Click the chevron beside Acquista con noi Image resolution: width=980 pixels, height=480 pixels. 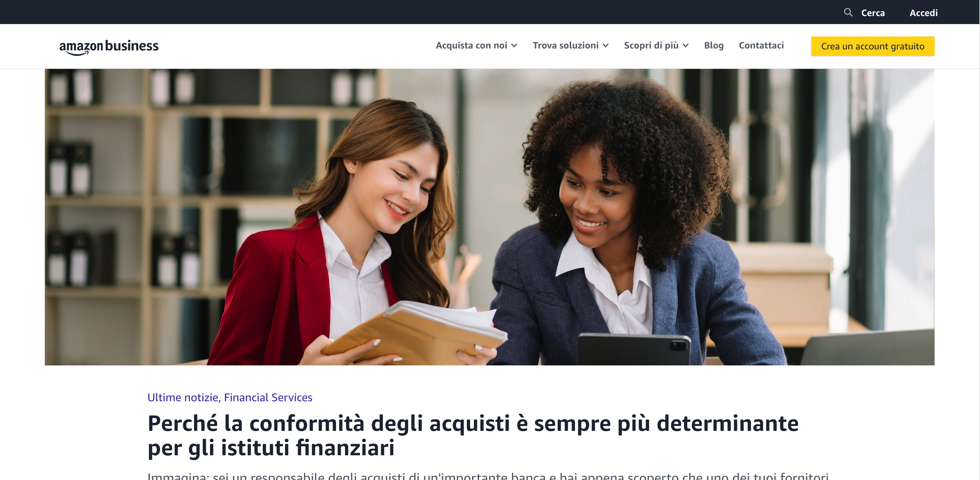coord(514,46)
